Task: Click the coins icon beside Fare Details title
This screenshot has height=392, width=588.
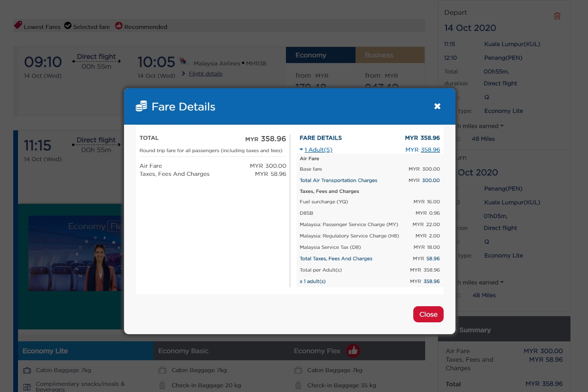Action: tap(141, 107)
